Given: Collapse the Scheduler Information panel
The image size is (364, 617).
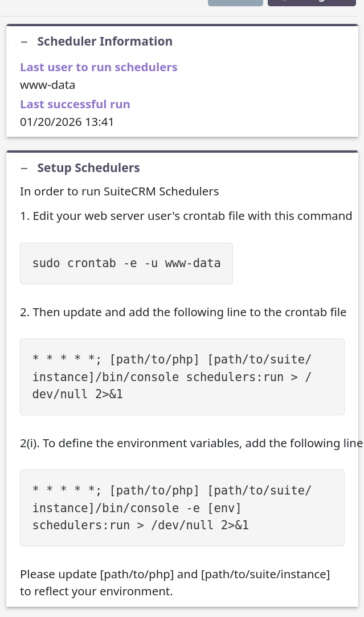Looking at the screenshot, I should pos(24,42).
